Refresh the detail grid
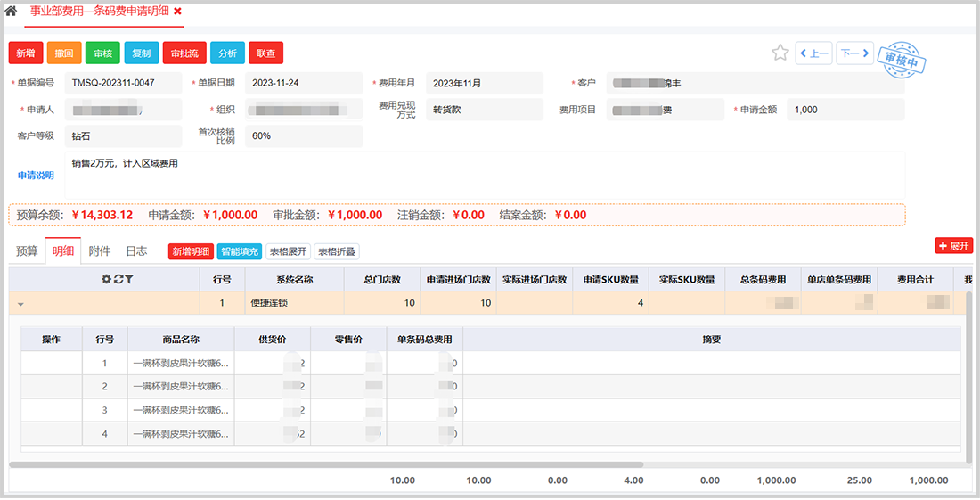 coord(118,279)
